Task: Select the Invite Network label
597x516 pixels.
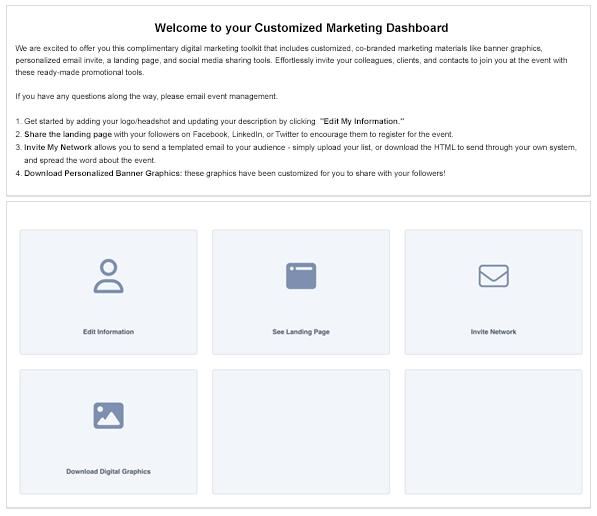Action: 493,332
